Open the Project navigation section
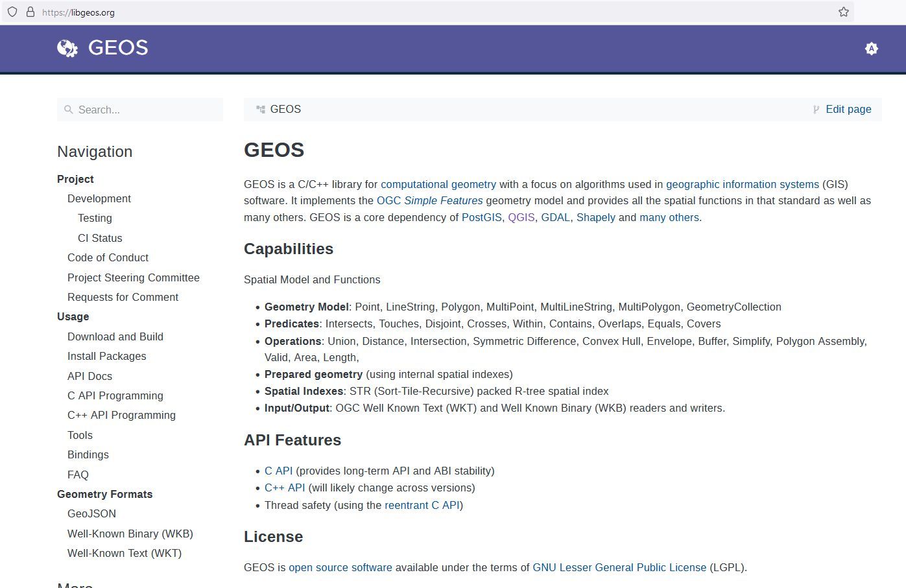 (75, 179)
